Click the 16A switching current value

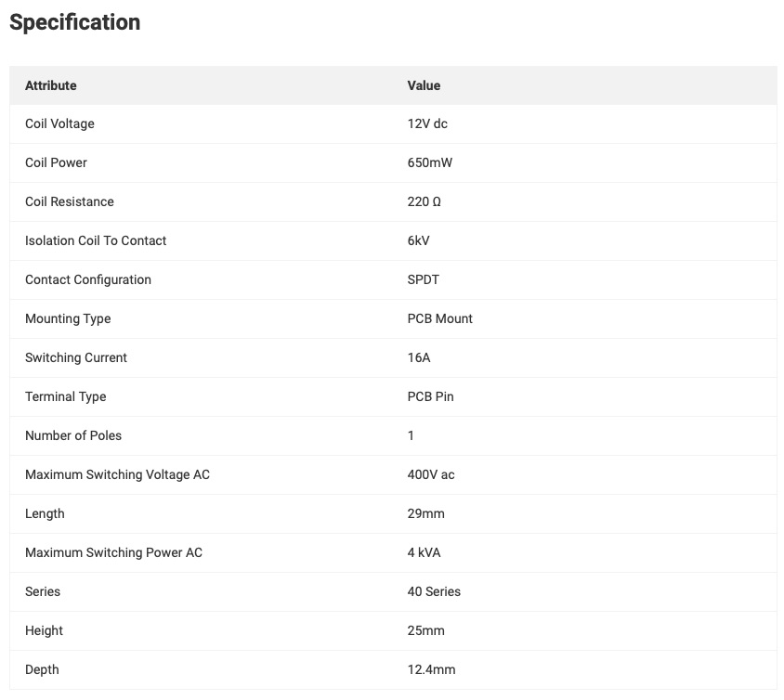419,357
